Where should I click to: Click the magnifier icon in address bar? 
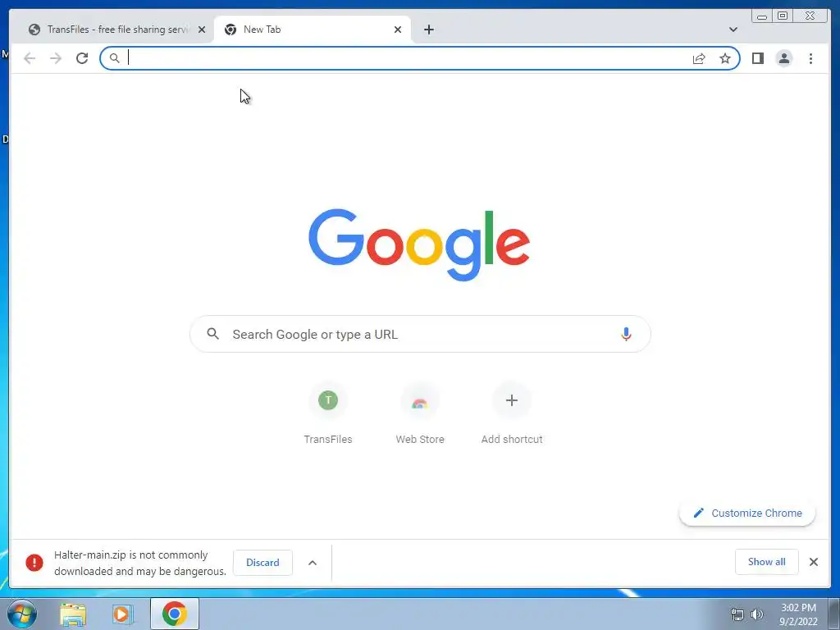pyautogui.click(x=114, y=58)
